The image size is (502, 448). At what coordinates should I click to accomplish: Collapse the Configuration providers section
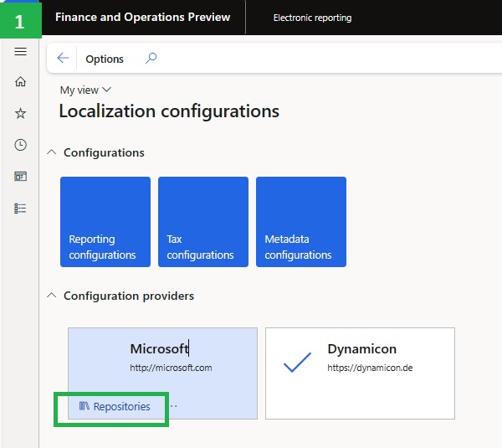point(52,296)
